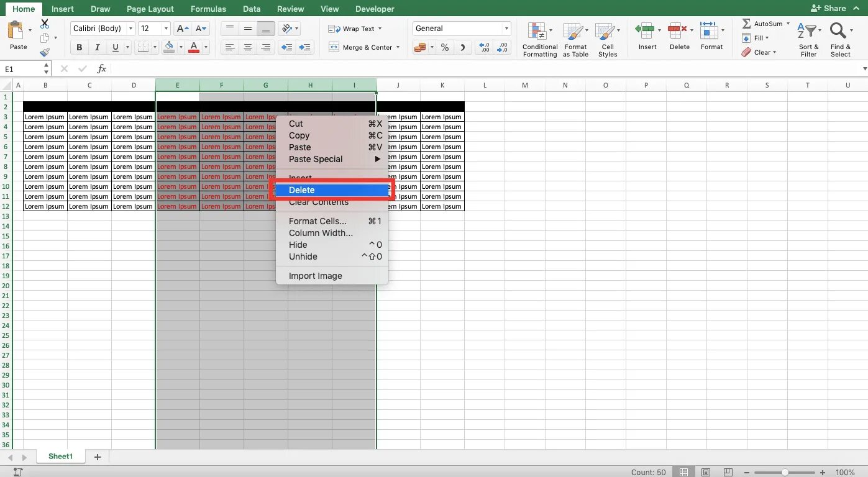Open the Page Layout ribbon tab

(x=150, y=9)
